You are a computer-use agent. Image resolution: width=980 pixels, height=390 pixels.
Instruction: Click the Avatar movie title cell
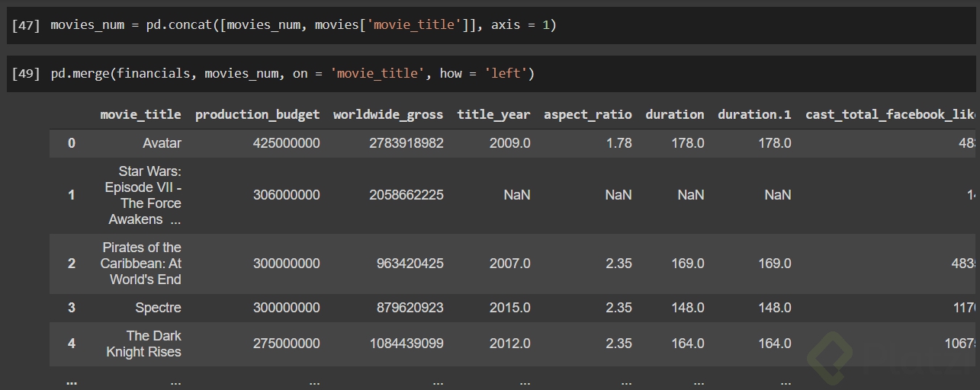coord(162,143)
